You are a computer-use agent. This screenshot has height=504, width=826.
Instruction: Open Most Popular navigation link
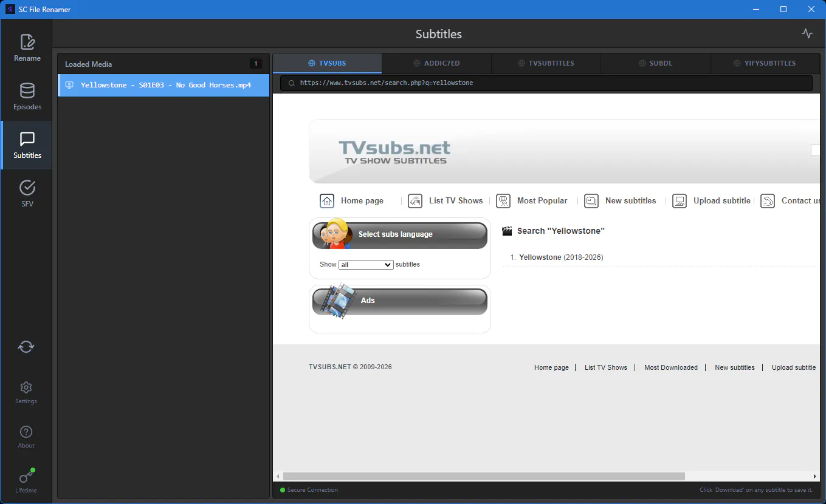[542, 201]
